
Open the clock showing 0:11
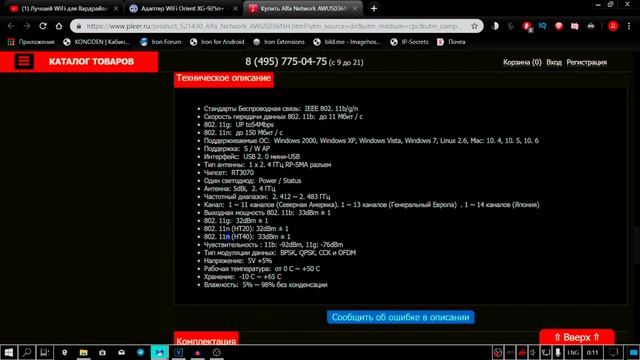point(593,353)
